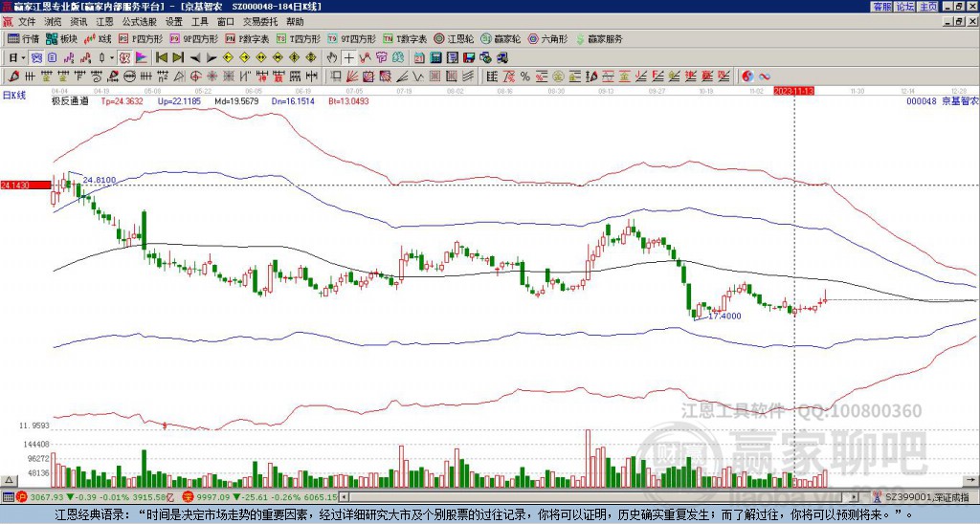Select the red concentric target tool
The image size is (980, 524).
click(x=195, y=76)
